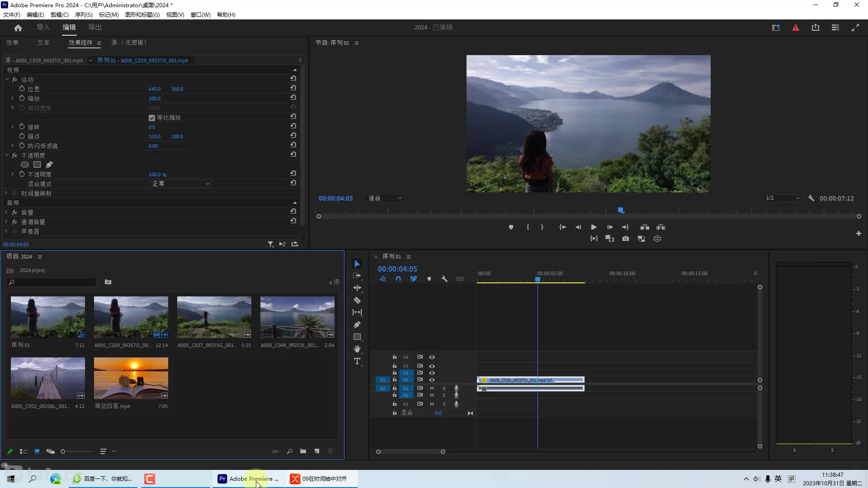Select the Track Select Forward tool

pos(357,276)
